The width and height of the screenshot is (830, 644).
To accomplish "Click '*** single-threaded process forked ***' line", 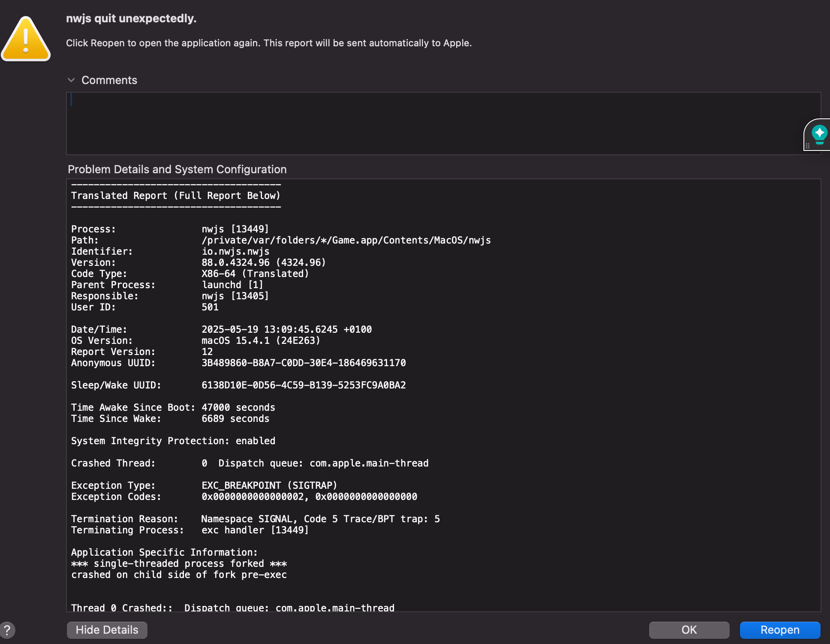I will (x=179, y=563).
